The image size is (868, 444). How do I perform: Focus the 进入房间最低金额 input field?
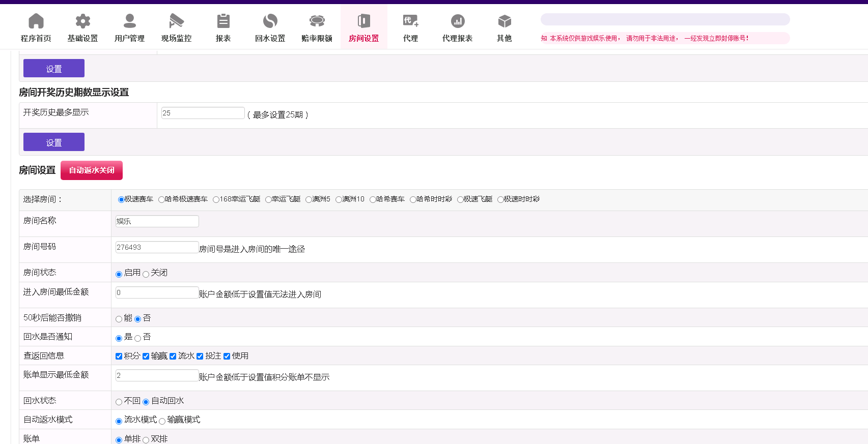click(x=157, y=293)
